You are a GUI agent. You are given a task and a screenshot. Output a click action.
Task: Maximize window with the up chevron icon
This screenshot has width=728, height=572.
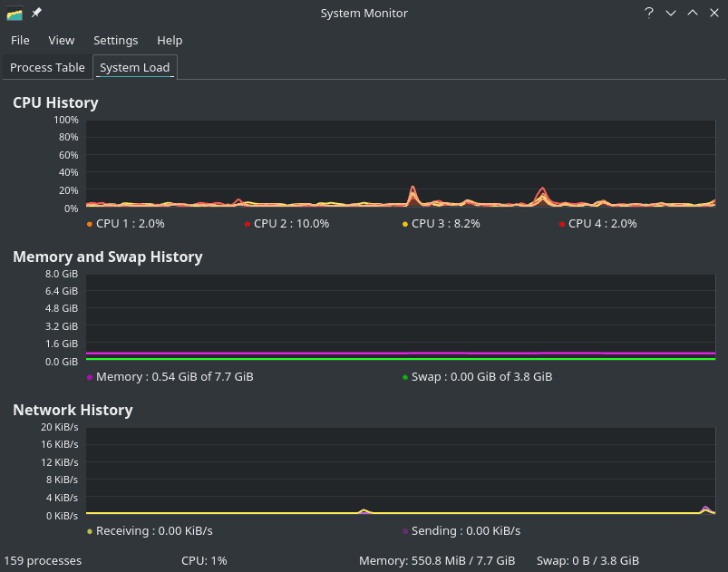coord(693,13)
